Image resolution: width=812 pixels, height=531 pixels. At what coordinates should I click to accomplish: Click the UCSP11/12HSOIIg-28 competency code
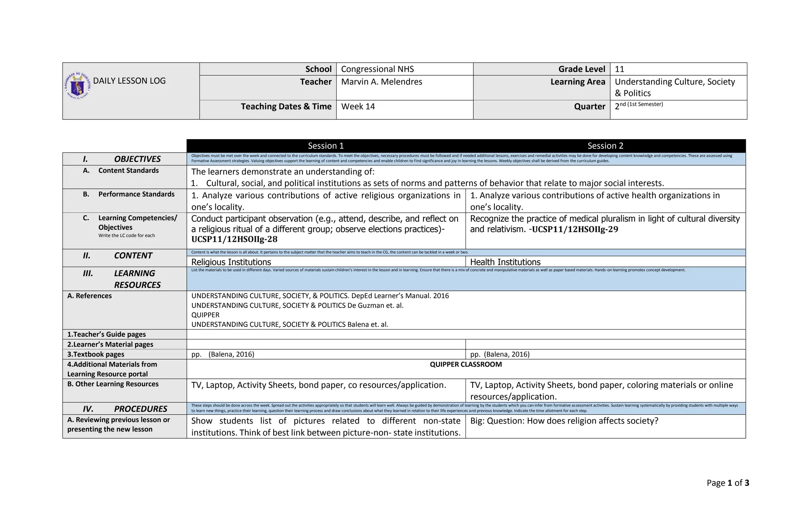[234, 240]
